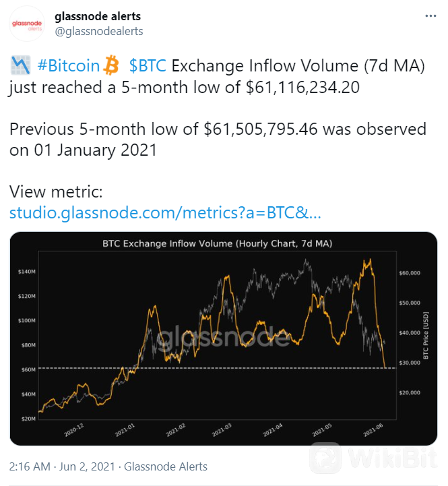Open the $BTC cashtag
Viewport: 448px width, 486px height.
[148, 65]
